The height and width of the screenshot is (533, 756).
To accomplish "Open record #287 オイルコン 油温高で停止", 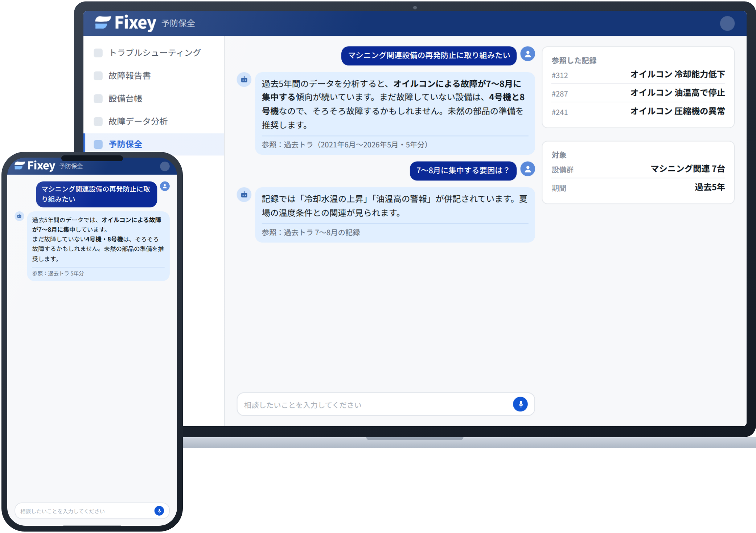I will click(x=638, y=93).
